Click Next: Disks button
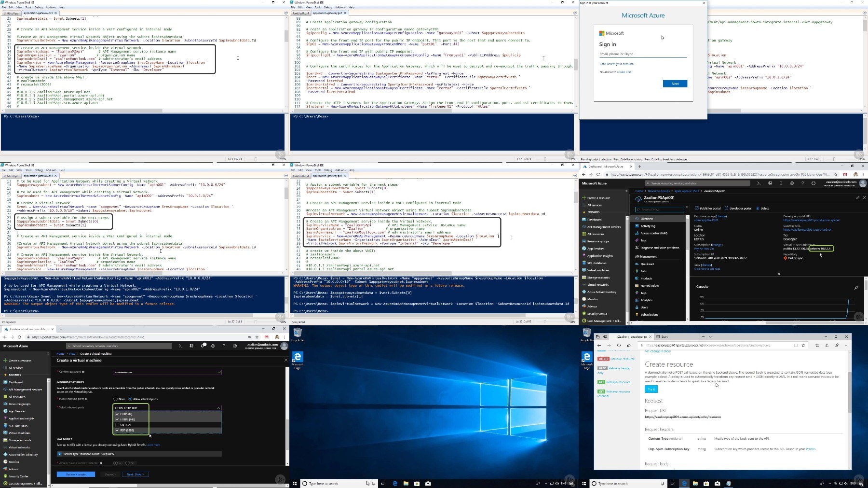 [x=135, y=474]
